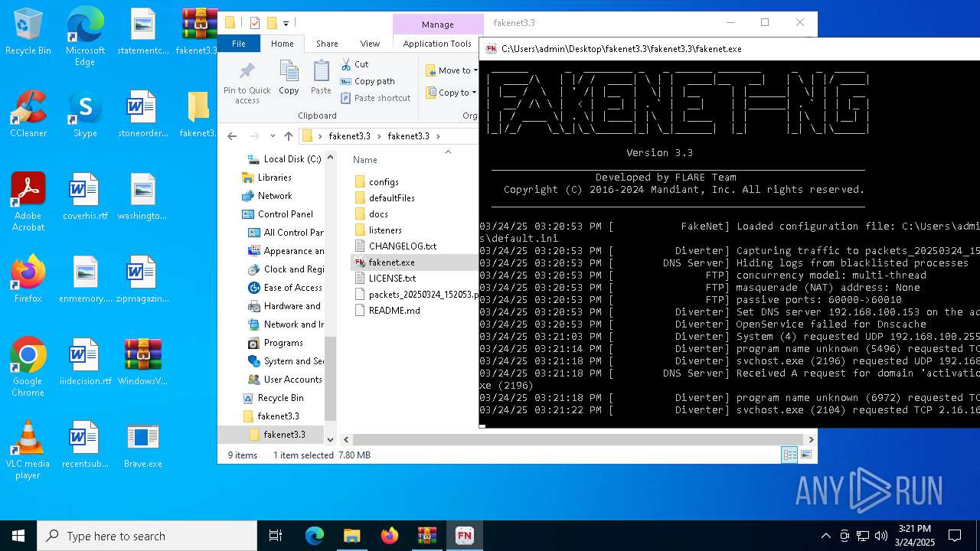Select coverhis.rtf document on desktop
Viewport: 980px width, 551px height.
(x=85, y=197)
